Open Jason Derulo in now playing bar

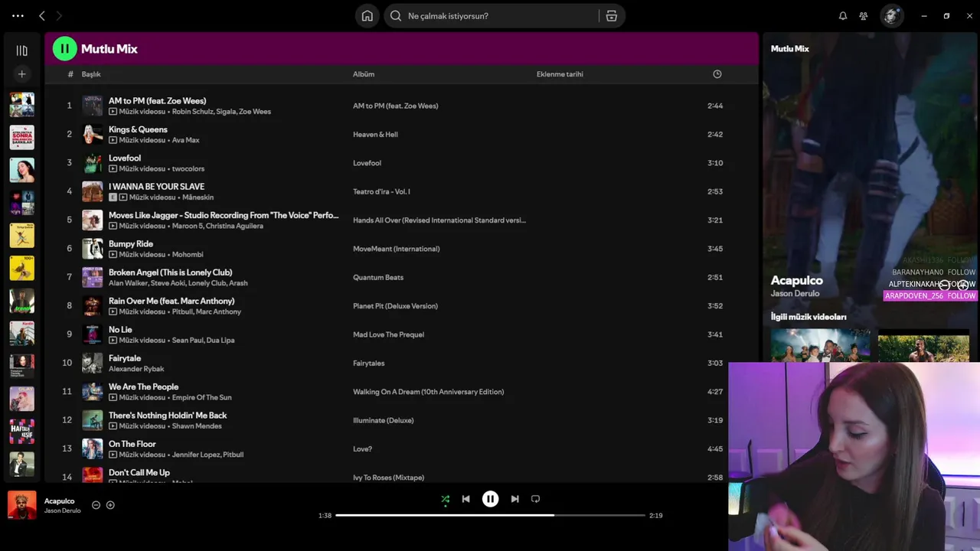[62, 510]
